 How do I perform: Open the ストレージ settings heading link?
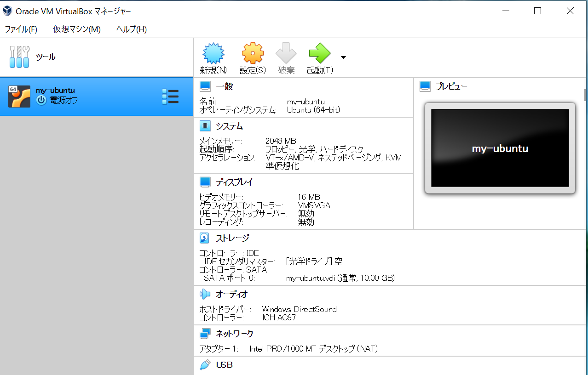pos(232,238)
